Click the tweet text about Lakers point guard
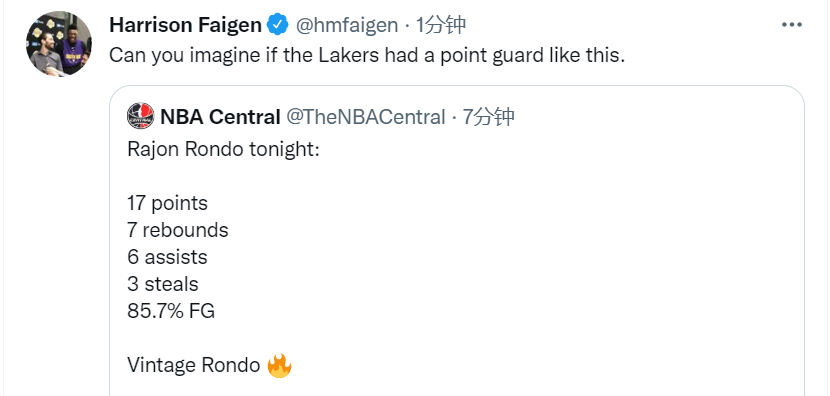Viewport: 830px width, 396px height. click(367, 55)
